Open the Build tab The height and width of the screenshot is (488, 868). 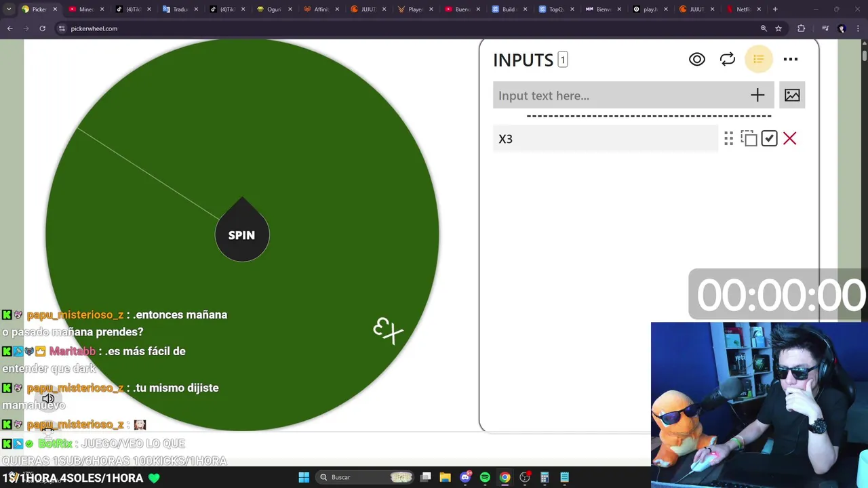point(509,9)
